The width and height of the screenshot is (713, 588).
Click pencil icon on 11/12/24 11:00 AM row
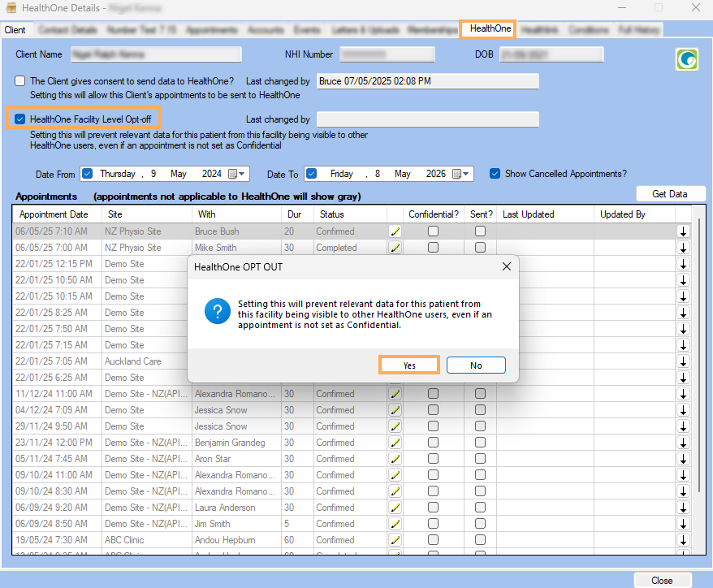point(395,394)
